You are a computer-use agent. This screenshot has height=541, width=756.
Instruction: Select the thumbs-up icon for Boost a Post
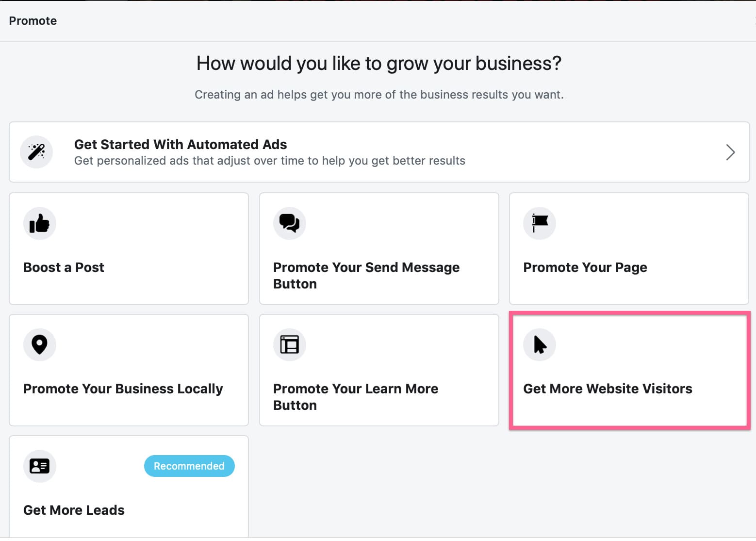[39, 223]
